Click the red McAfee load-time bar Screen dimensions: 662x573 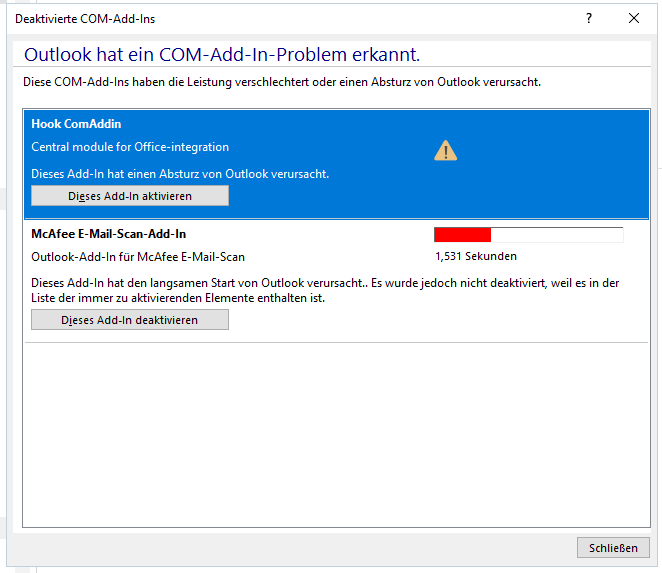pos(462,235)
